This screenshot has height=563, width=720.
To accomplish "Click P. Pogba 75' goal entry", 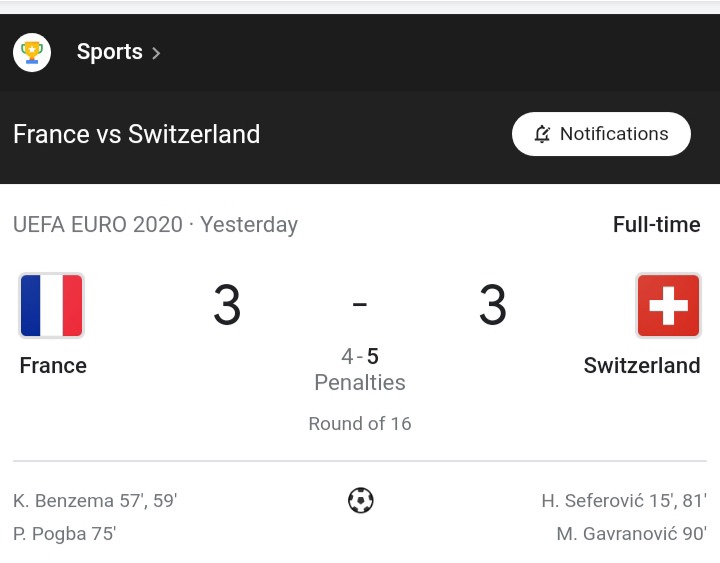I will pos(64,534).
